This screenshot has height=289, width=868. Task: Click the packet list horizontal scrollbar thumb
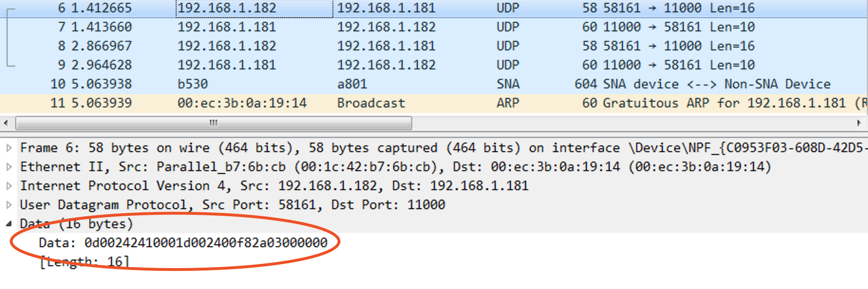coord(214,123)
